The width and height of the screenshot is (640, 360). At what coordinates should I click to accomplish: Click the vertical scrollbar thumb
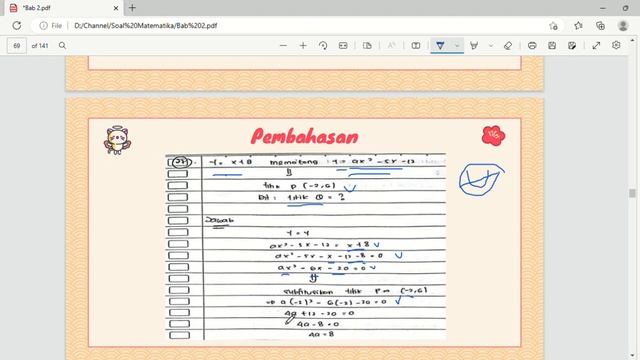632,193
